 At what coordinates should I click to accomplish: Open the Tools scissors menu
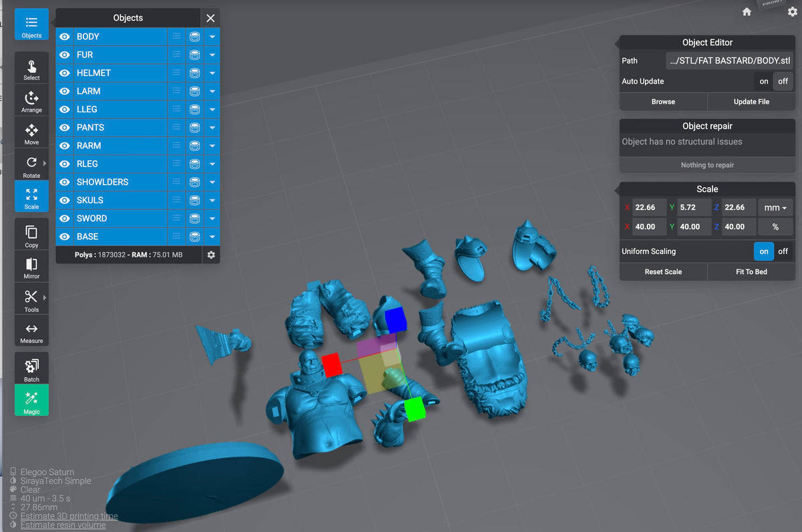coord(31,299)
